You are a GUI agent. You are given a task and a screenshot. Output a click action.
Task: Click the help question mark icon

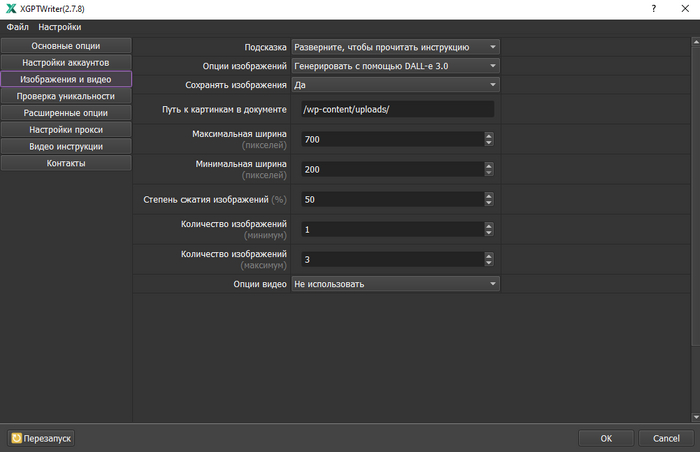(x=657, y=9)
